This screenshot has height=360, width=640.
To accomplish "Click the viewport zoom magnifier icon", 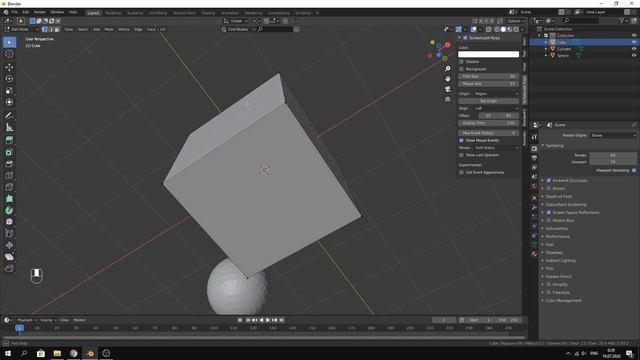I will coord(448,69).
